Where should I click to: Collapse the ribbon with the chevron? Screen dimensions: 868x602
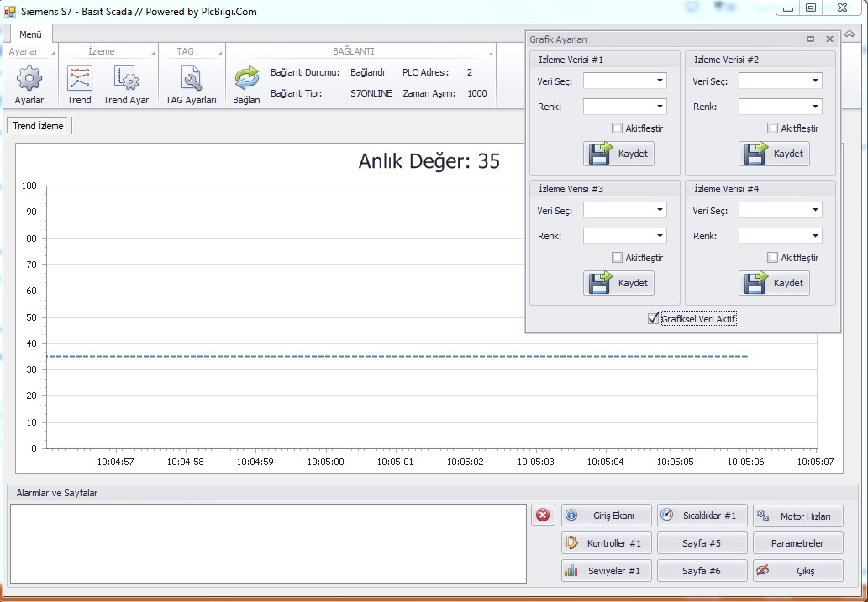click(850, 34)
